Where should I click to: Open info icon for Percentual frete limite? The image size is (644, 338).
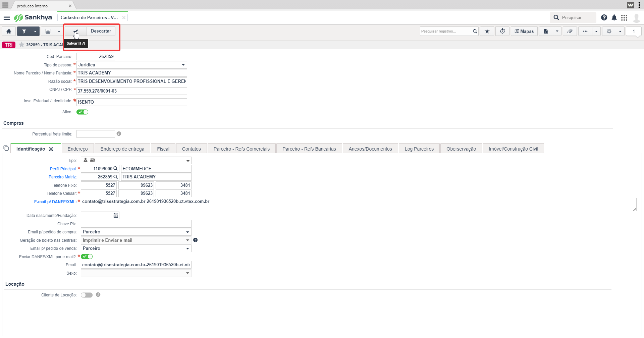[x=119, y=134]
